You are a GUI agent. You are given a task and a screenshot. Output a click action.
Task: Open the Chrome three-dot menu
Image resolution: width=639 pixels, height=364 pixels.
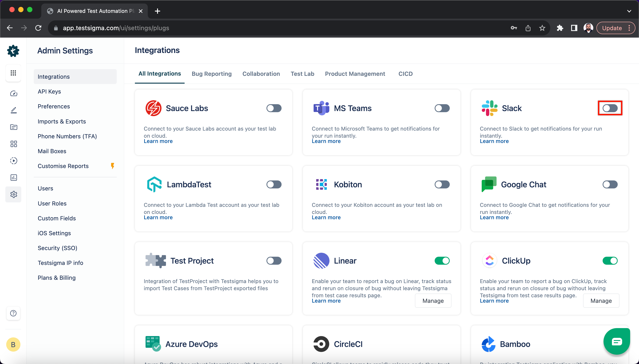coord(629,28)
